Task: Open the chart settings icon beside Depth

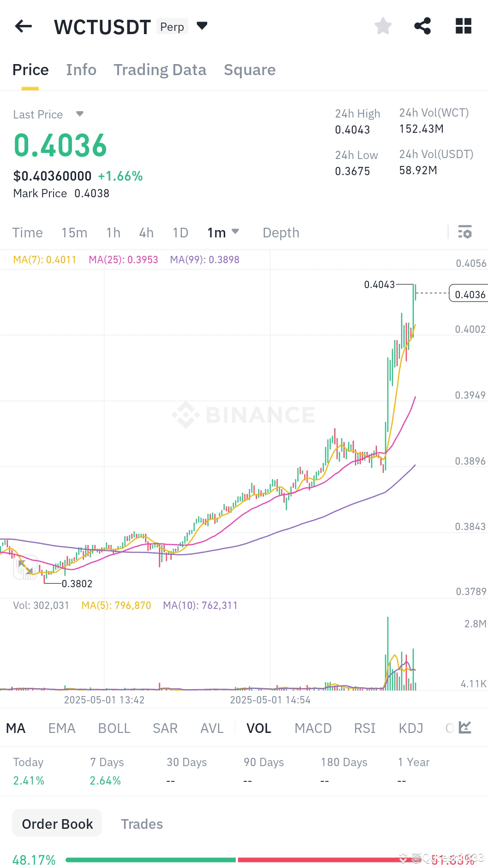Action: (465, 232)
